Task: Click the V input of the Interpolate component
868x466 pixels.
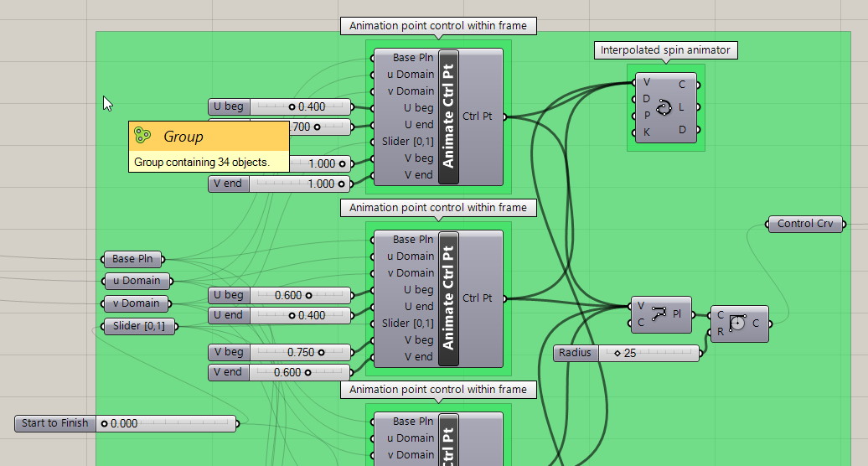Action: 645,82
